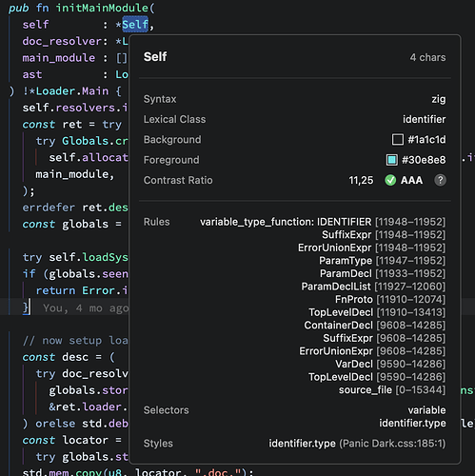The height and width of the screenshot is (476, 475).
Task: Open the Panic Dark.css:185:1 style link
Action: [x=392, y=444]
